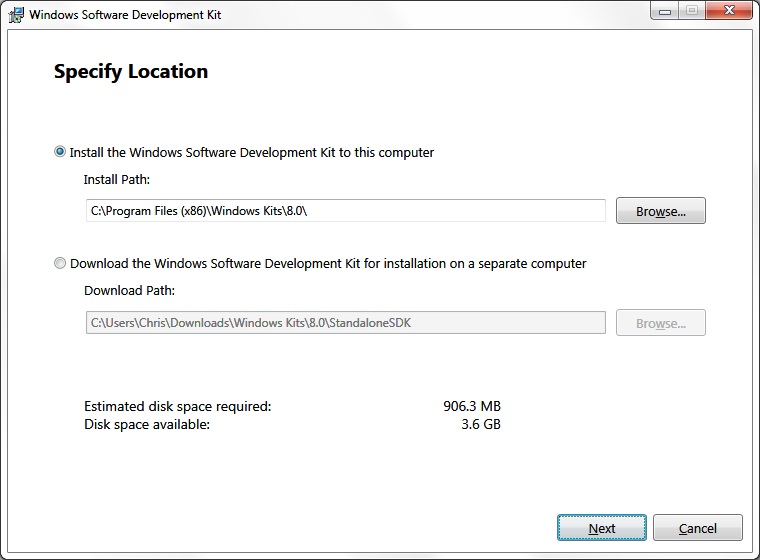
Task: Select 'Install the Windows Software Development Kit to this computer' radio button
Action: [60, 152]
